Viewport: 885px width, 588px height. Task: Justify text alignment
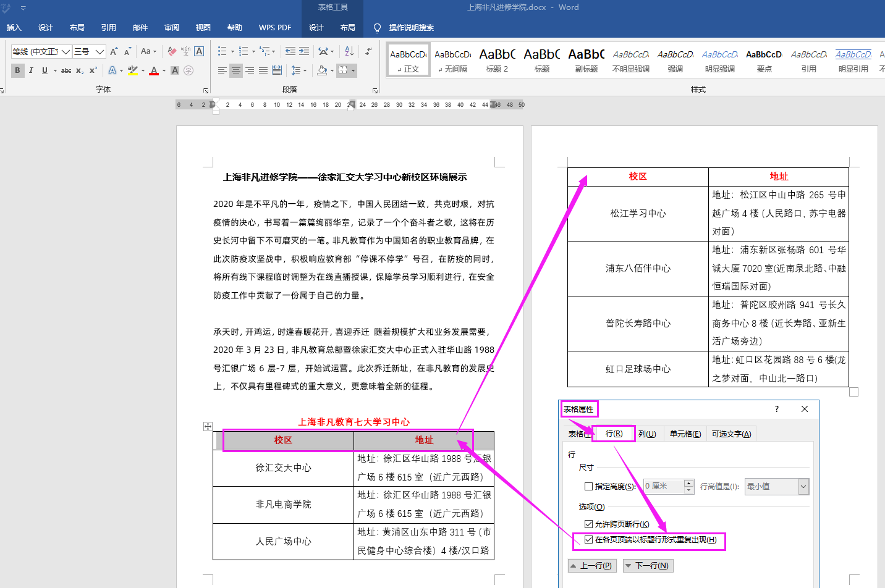263,70
